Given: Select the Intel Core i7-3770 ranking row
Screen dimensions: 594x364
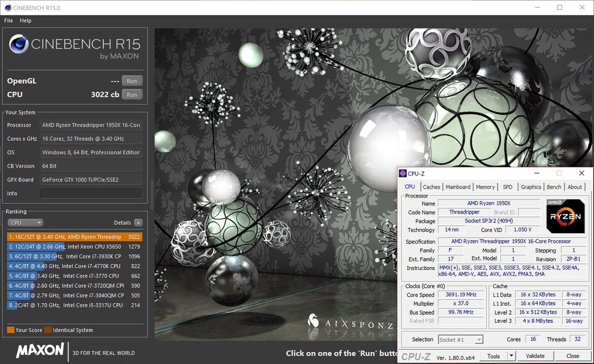Looking at the screenshot, I should pos(75,276).
